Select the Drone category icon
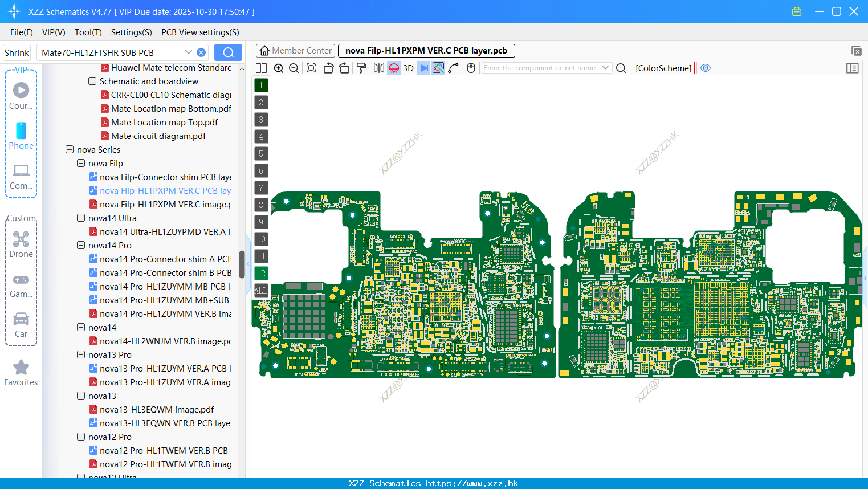Screen dimensions: 868x489 pyautogui.click(x=21, y=244)
